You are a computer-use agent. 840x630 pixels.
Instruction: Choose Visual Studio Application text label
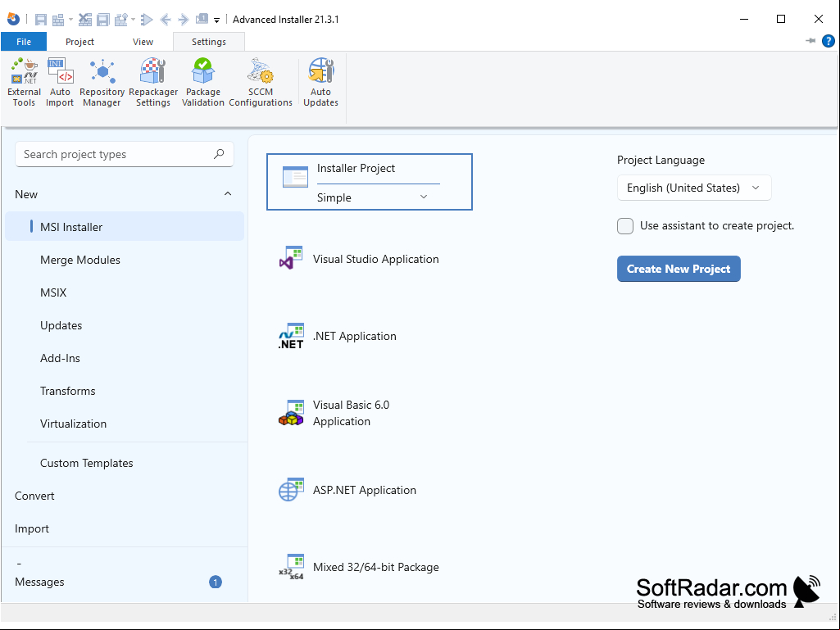pyautogui.click(x=375, y=259)
